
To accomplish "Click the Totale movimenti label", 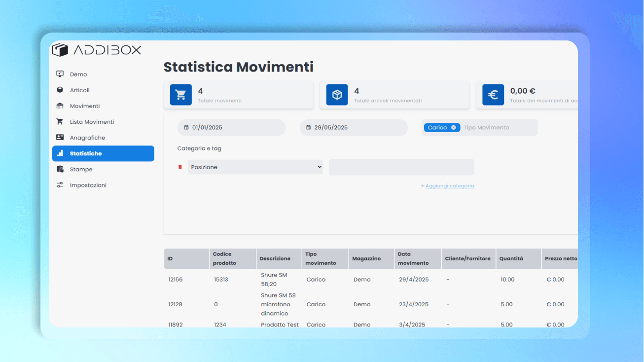I will (219, 101).
